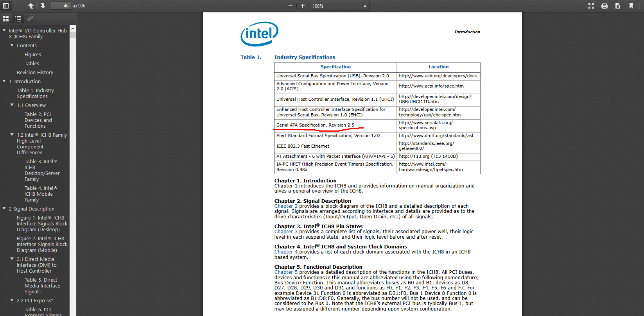Download the PDF file
This screenshot has height=316, width=644.
click(x=618, y=6)
